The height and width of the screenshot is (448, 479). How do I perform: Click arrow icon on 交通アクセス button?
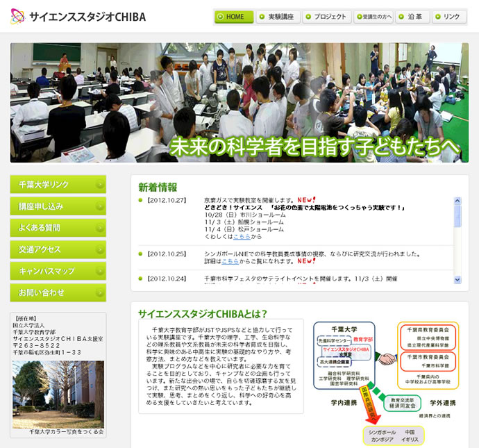(100, 249)
